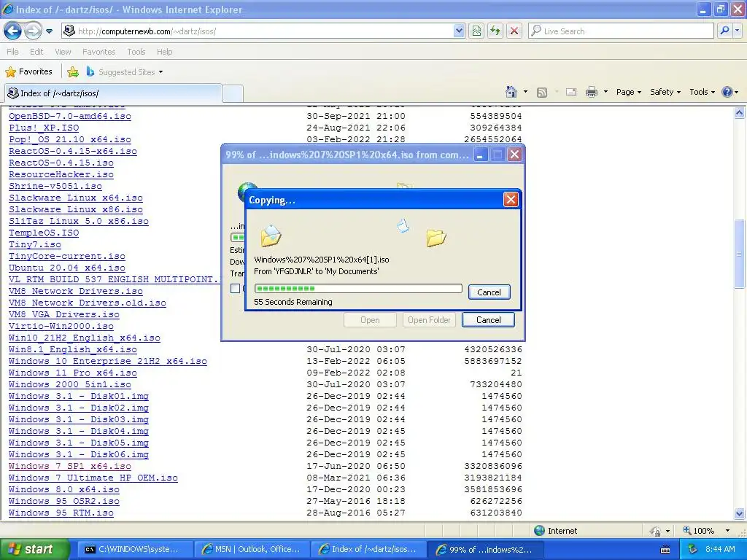
Task: Click Add to Favorites Bar icon
Action: (73, 72)
